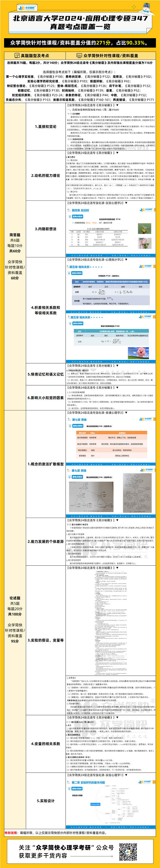This screenshot has width=160, height=868.
Task: Click the chart icon beside 众学简快针对性课程/资料覆盖 header
Action: click(79, 56)
